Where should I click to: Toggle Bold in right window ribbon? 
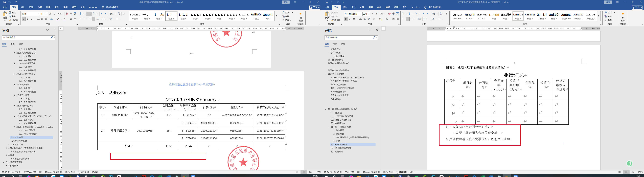click(346, 19)
